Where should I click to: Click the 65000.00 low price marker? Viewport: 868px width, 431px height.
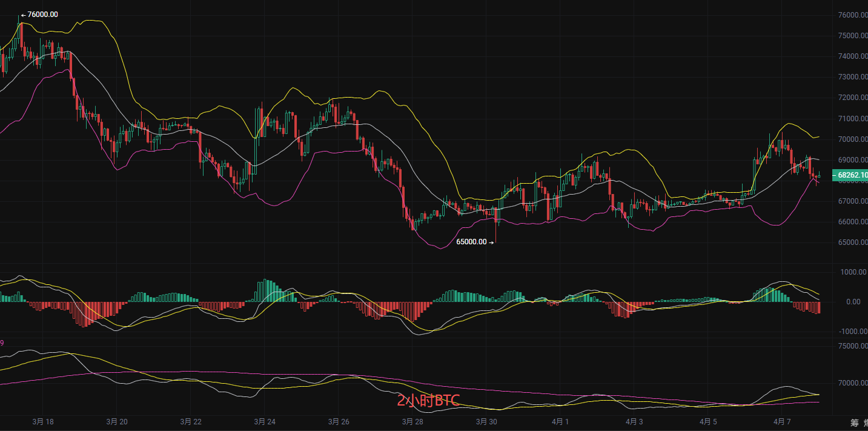pyautogui.click(x=471, y=242)
